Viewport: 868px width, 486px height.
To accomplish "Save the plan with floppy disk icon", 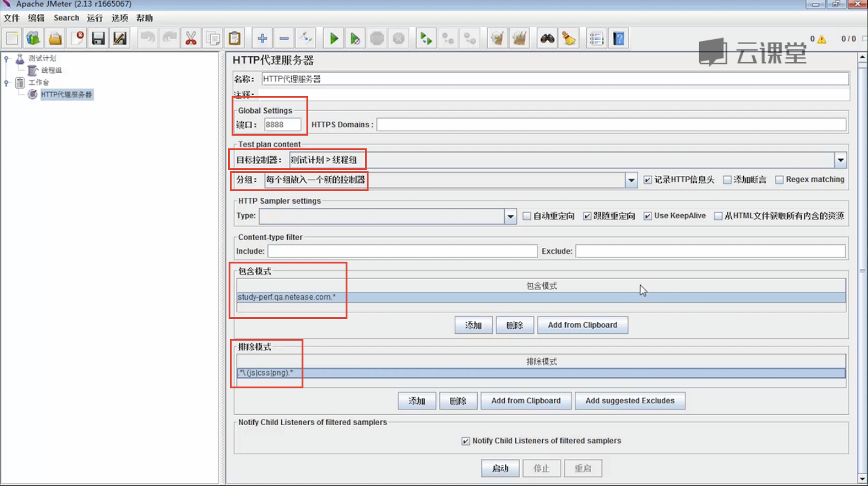I will pyautogui.click(x=98, y=39).
